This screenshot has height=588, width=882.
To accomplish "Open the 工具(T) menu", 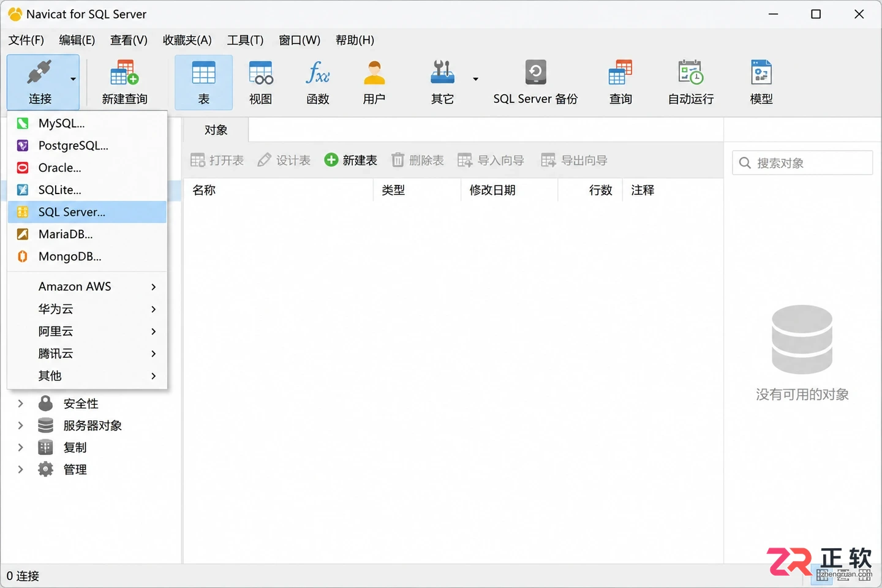I will click(x=245, y=40).
